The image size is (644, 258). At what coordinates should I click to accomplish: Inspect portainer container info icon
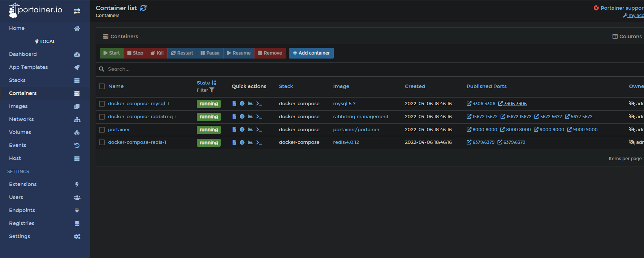tap(242, 130)
